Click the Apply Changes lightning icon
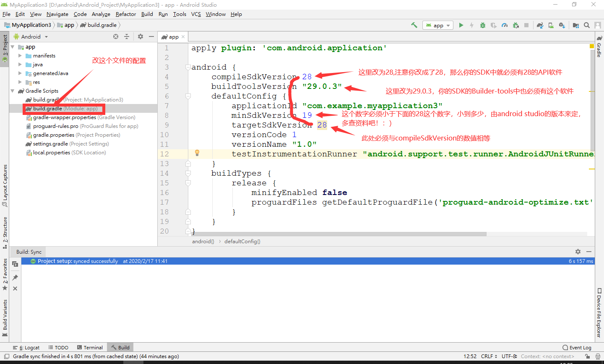 (472, 25)
